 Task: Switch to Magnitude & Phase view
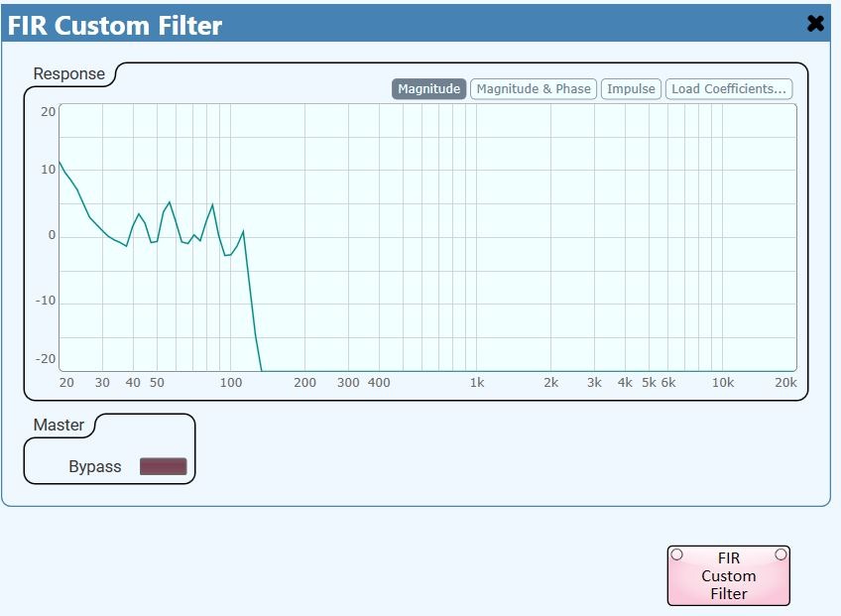click(534, 89)
